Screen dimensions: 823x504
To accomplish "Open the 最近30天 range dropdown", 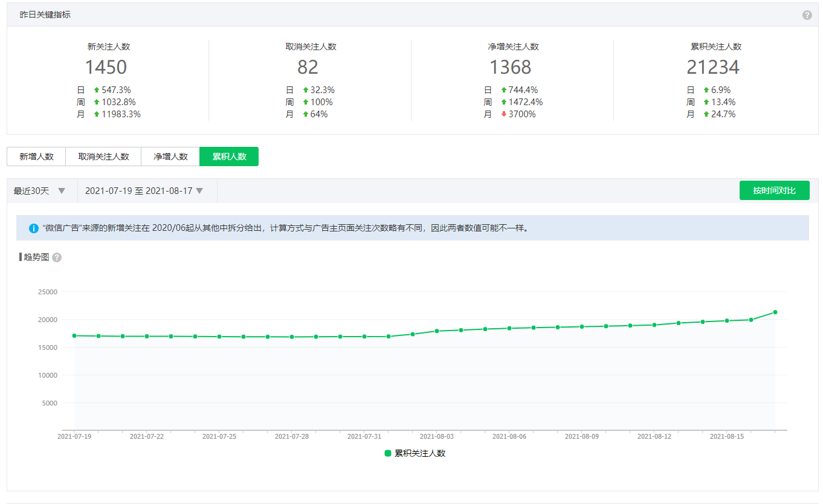I will click(x=42, y=191).
